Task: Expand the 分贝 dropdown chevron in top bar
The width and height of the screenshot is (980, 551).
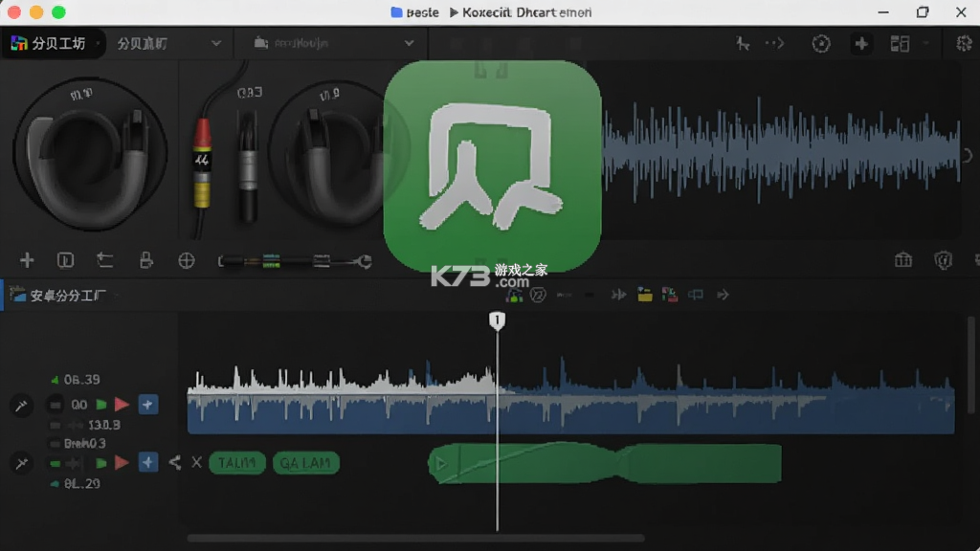Action: (x=216, y=43)
